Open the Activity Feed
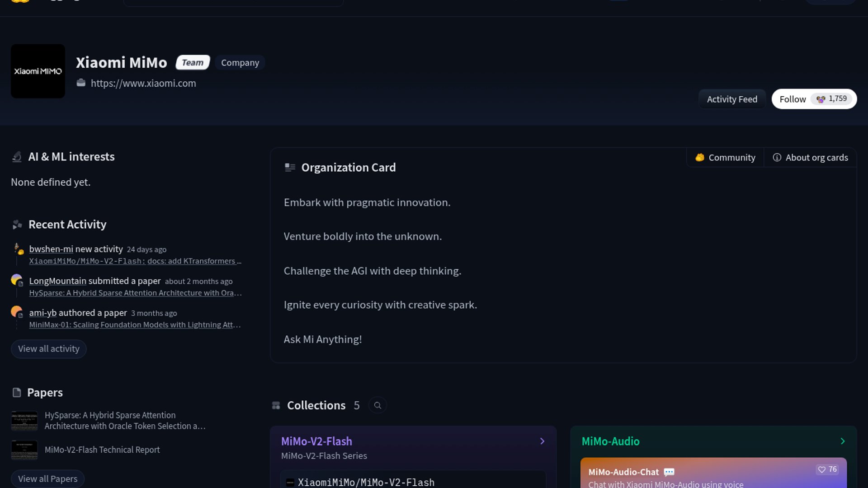This screenshot has width=868, height=488. coord(732,99)
